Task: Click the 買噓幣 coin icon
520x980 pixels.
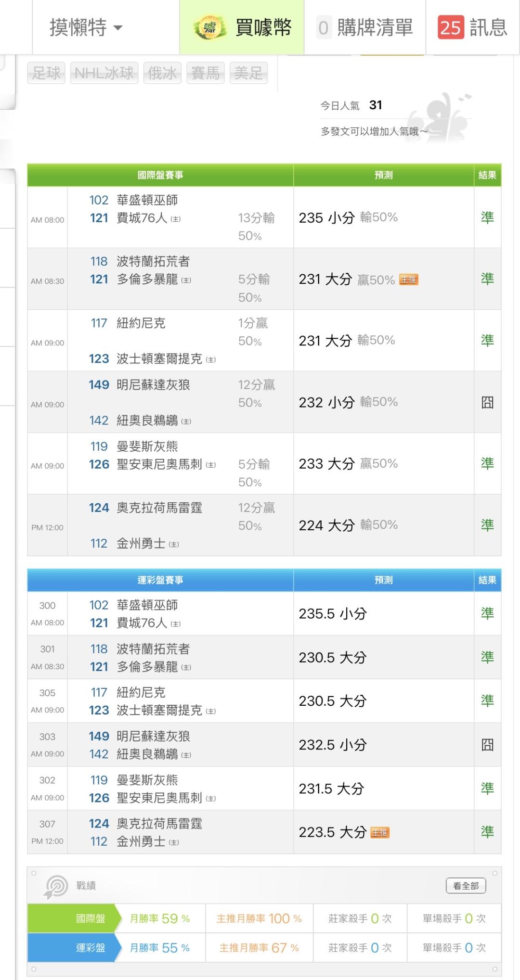Action: point(210,28)
